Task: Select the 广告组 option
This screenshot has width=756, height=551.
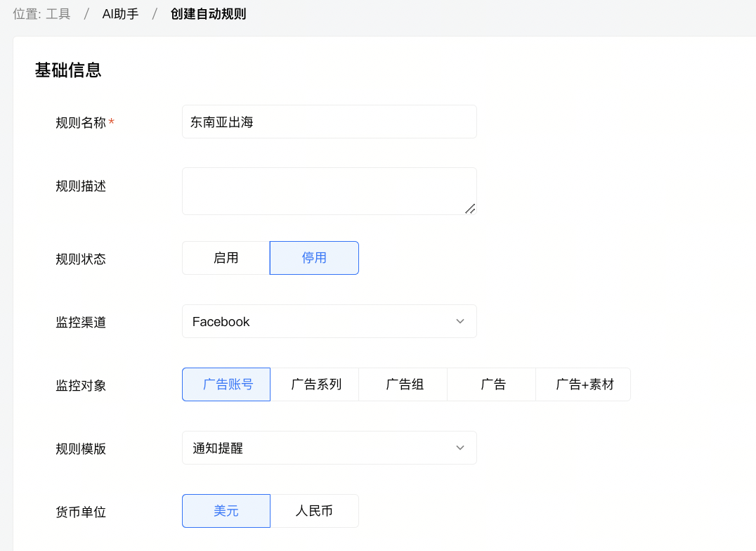Action: point(403,384)
